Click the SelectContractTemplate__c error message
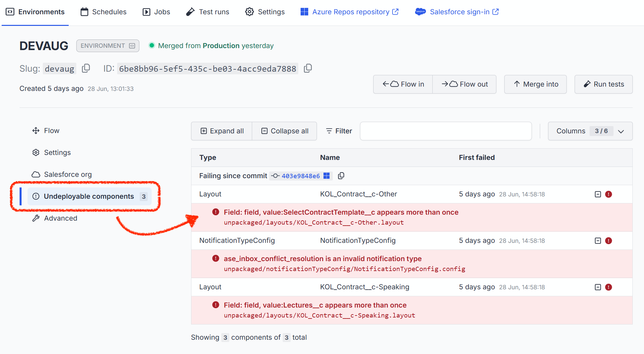Image resolution: width=644 pixels, height=354 pixels. (341, 212)
